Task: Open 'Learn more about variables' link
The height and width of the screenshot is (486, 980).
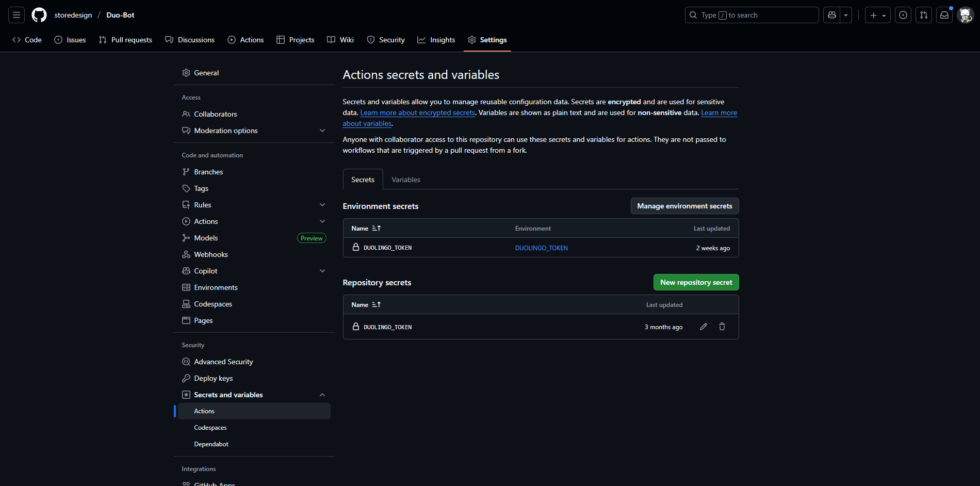Action: coord(719,112)
